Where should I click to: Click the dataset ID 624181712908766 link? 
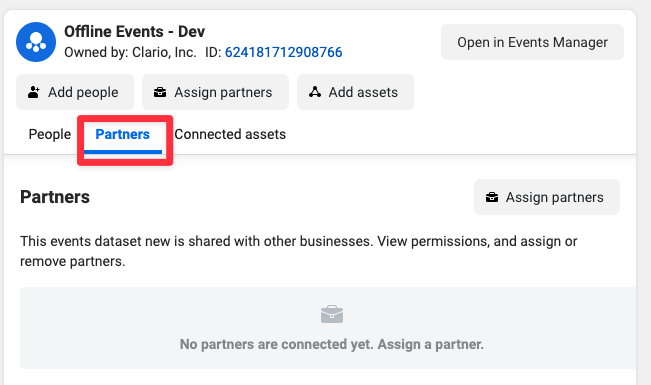point(284,52)
